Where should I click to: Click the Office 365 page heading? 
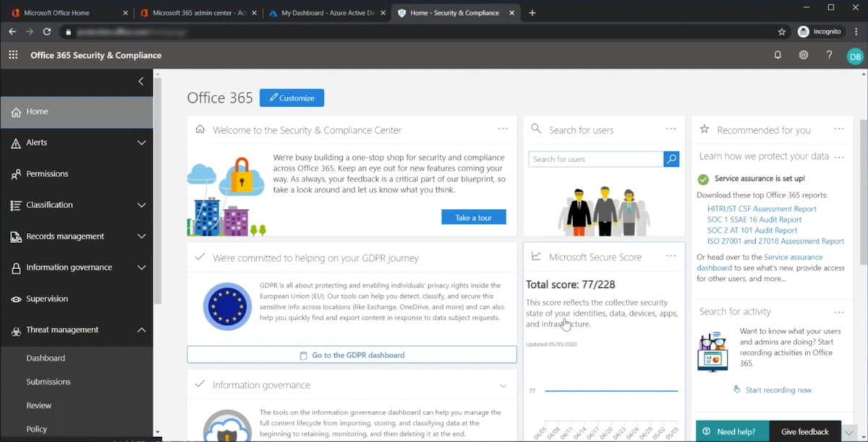tap(220, 98)
